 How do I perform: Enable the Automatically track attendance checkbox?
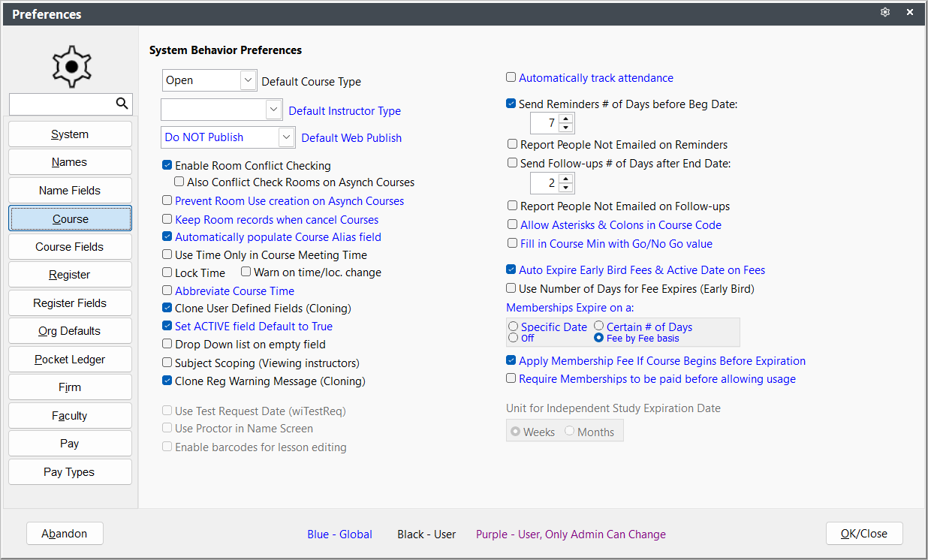[511, 77]
